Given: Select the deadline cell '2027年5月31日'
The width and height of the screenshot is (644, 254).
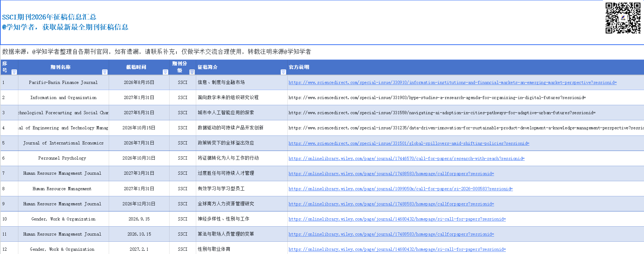Looking at the screenshot, I should point(139,113).
